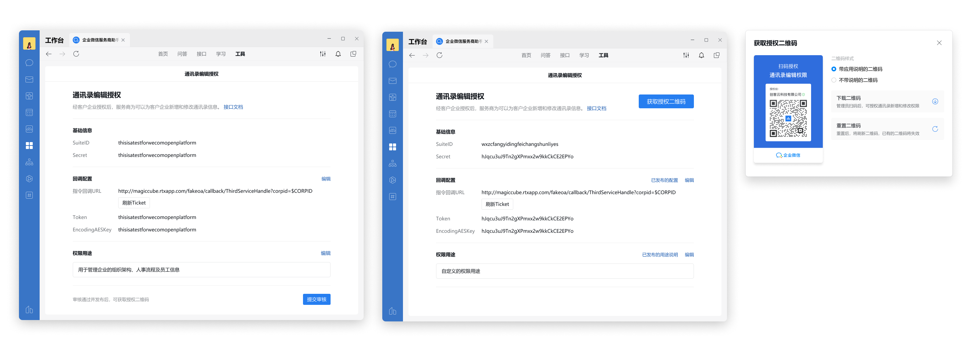Screen dimensions: 980x349
Task: Click 自定义的权限用途 input field
Action: 565,271
